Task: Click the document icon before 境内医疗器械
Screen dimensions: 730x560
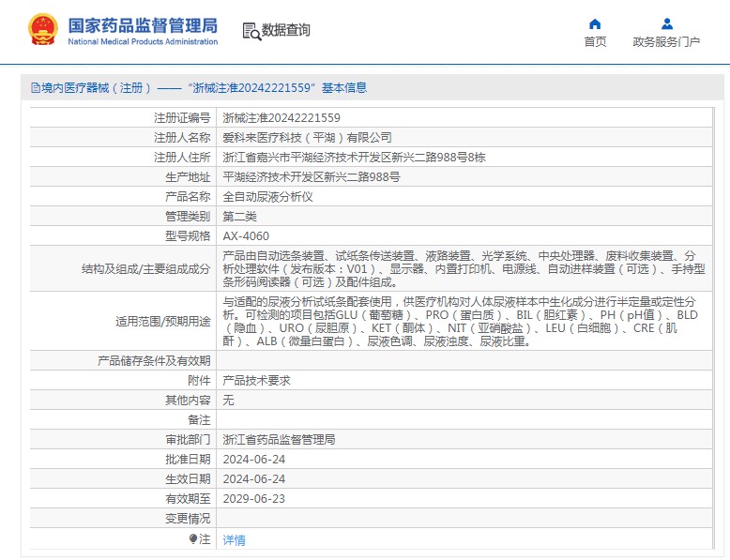Action: click(35, 88)
